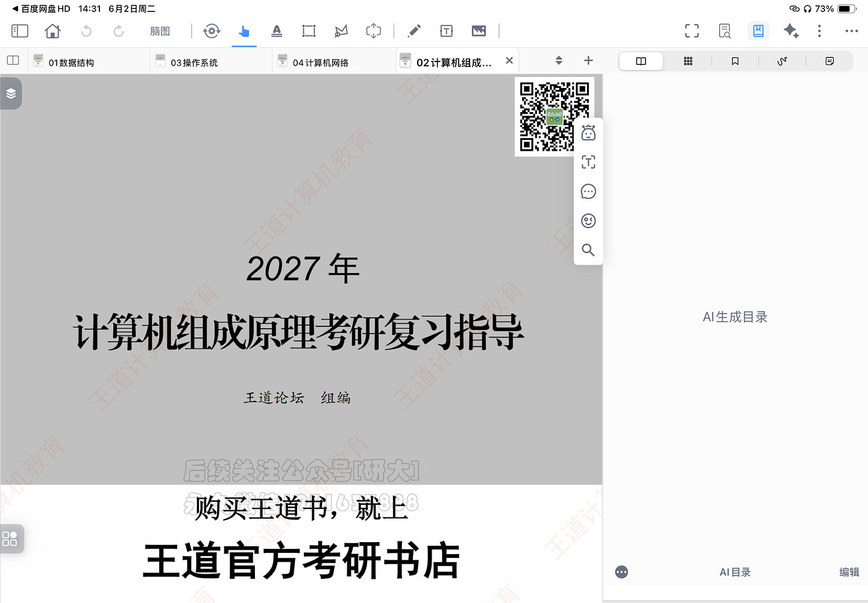The image size is (868, 603).
Task: Select the 02计算机组成 tab
Action: point(454,62)
